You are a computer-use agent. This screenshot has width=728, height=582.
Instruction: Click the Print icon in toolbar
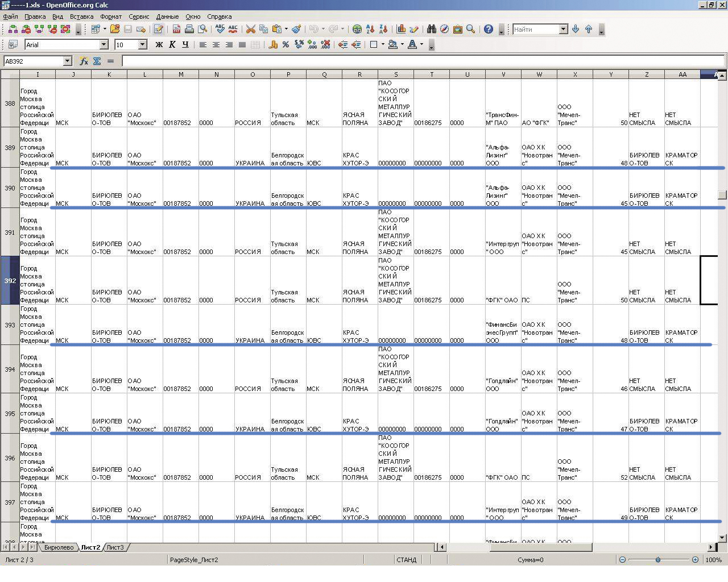tap(189, 29)
